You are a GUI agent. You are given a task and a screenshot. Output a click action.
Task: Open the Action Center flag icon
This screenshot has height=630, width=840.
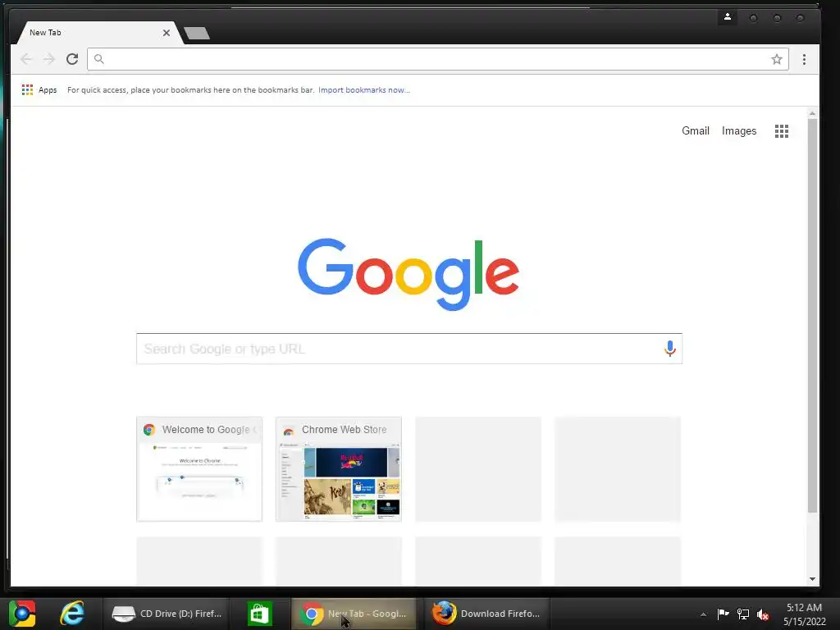(x=723, y=614)
